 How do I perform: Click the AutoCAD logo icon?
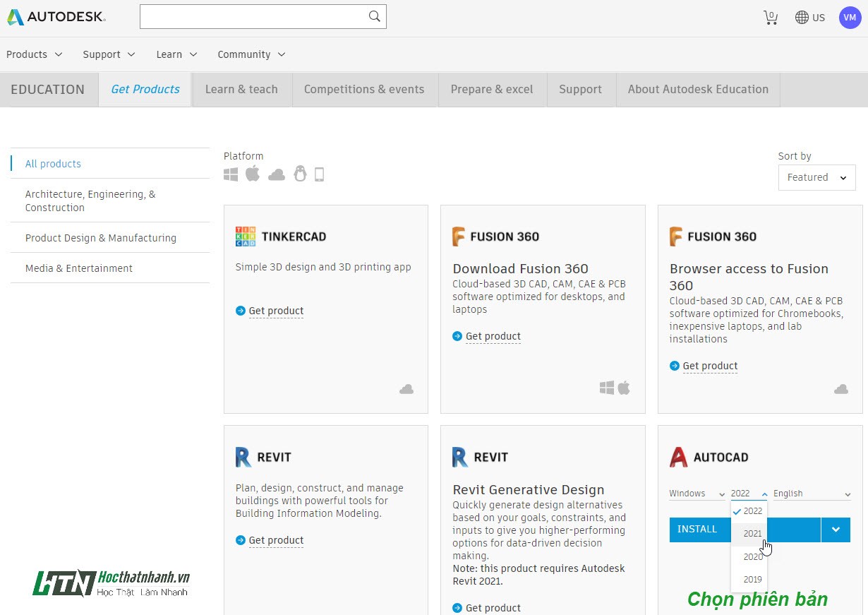[678, 457]
